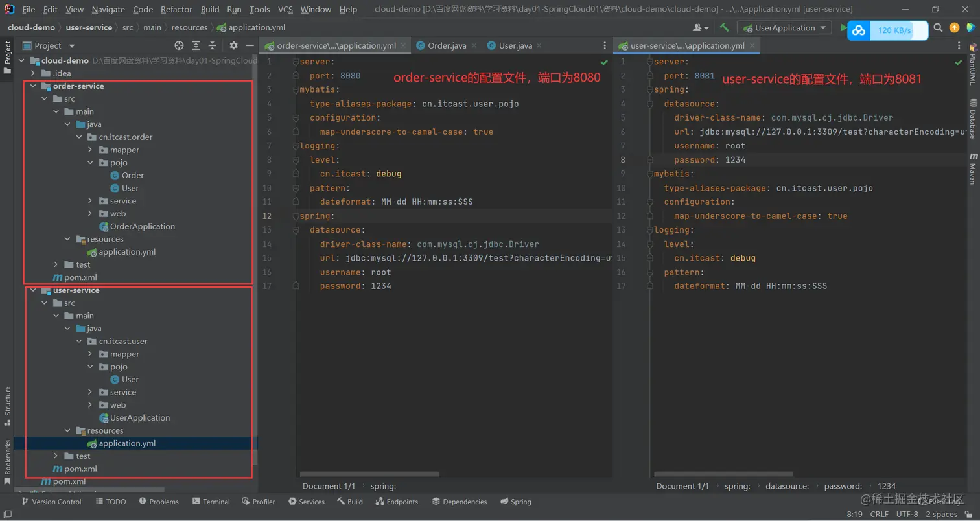This screenshot has height=521, width=980.
Task: Click green checkmark inspection widget in right editor
Action: pos(958,62)
